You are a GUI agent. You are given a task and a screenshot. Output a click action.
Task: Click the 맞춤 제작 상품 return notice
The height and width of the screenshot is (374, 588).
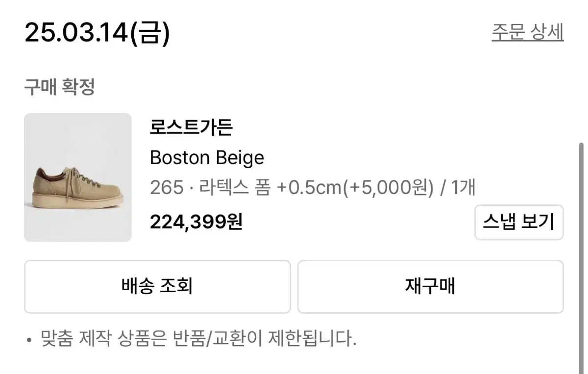(x=198, y=338)
